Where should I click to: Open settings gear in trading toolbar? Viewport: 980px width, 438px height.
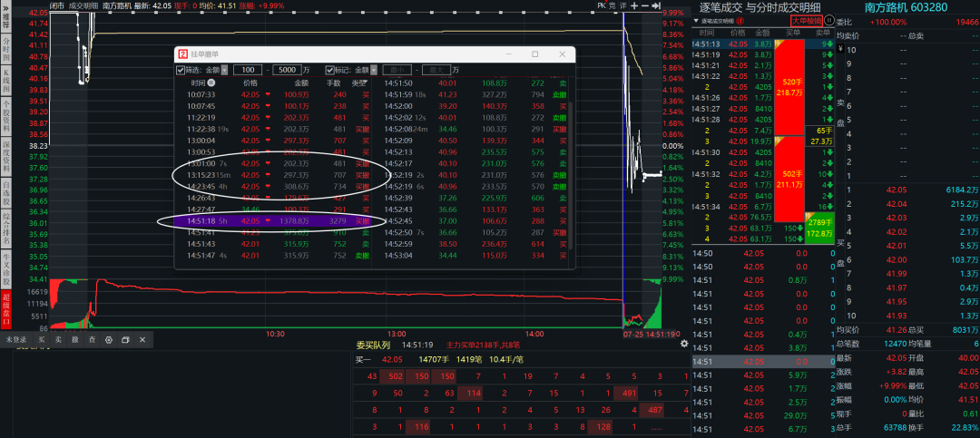coord(108,340)
